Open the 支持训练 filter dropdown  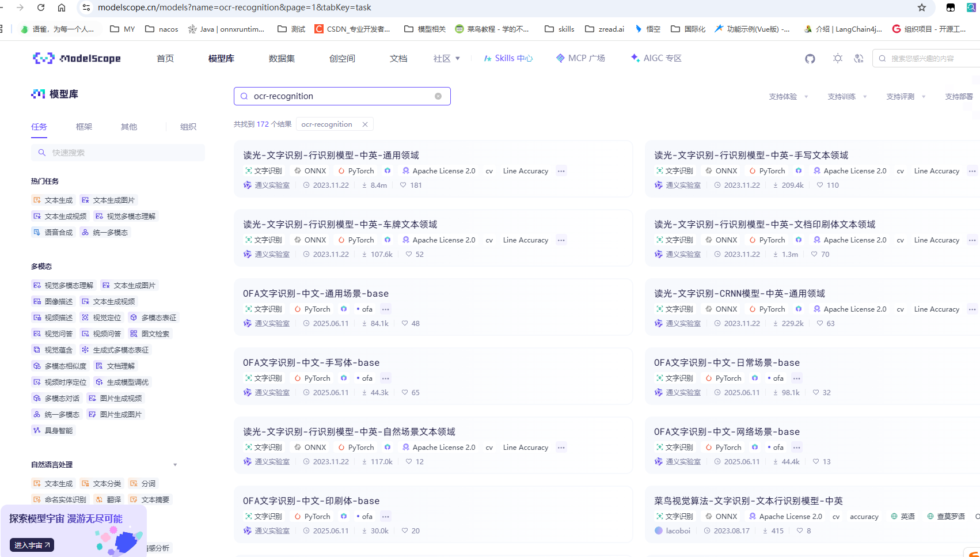(x=847, y=97)
